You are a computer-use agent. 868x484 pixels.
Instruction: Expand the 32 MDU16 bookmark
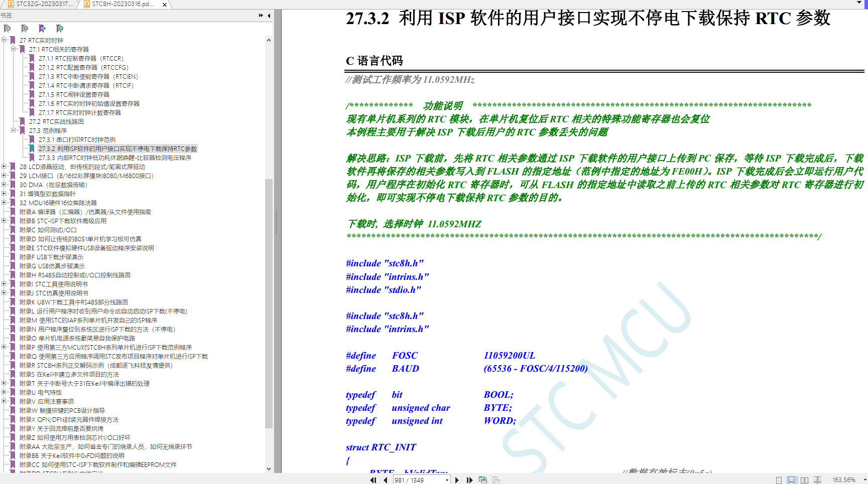[4, 203]
